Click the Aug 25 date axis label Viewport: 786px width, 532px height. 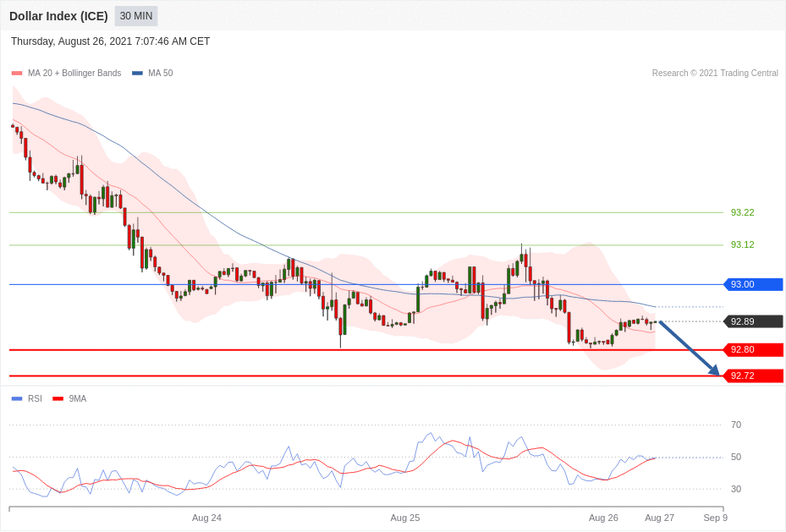(405, 518)
